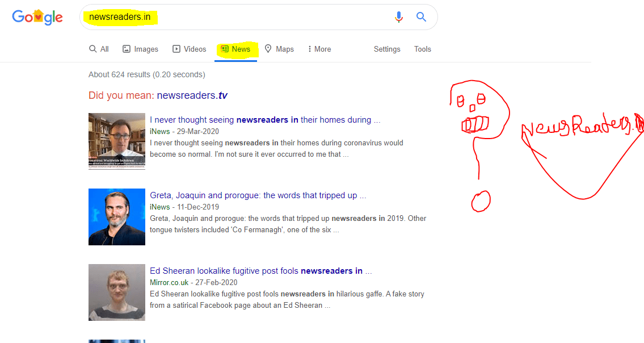
Task: Open Ed Sheeran lookalike fugitive article
Action: 261,271
